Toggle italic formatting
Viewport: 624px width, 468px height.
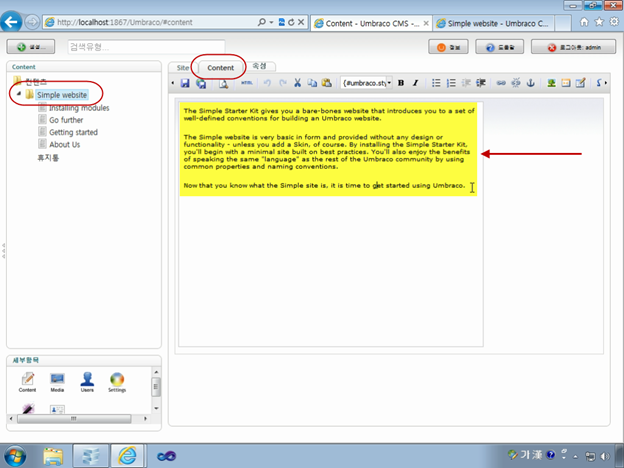coord(415,83)
